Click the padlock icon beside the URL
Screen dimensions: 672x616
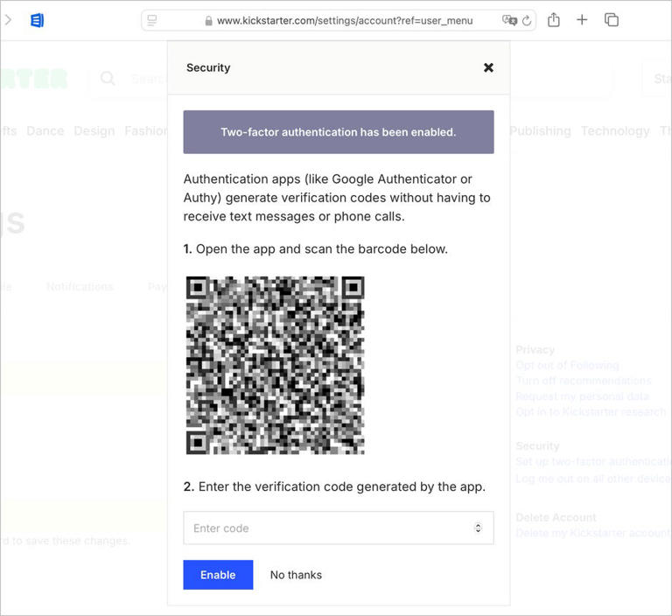[x=208, y=20]
